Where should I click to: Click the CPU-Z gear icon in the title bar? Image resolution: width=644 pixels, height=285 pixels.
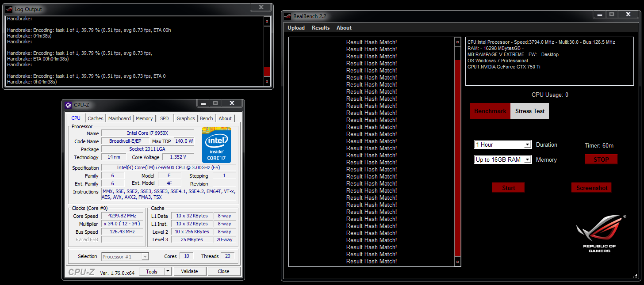[x=68, y=105]
